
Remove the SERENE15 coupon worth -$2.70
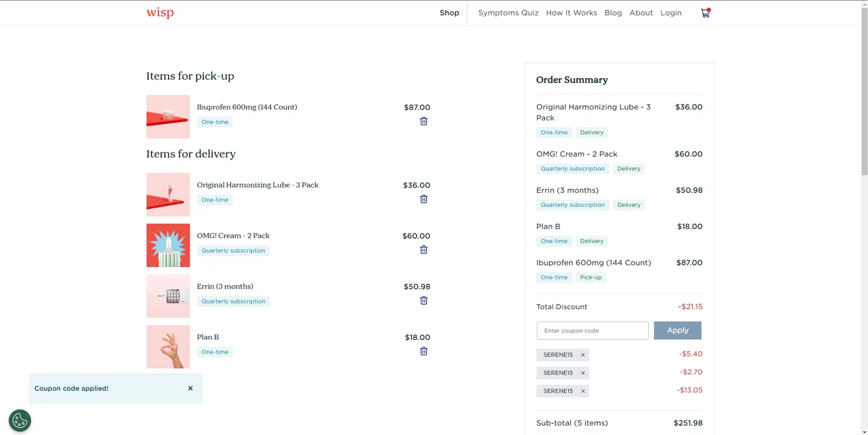click(x=583, y=373)
